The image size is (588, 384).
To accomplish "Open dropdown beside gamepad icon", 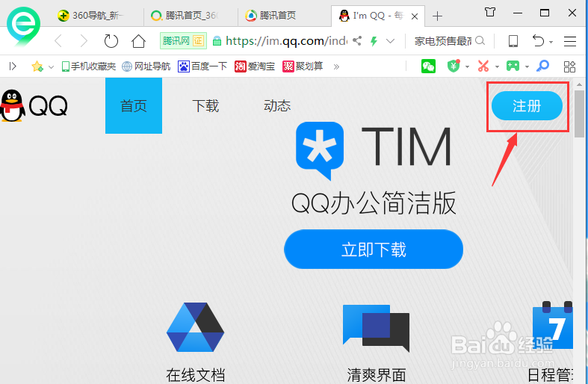I will [527, 66].
